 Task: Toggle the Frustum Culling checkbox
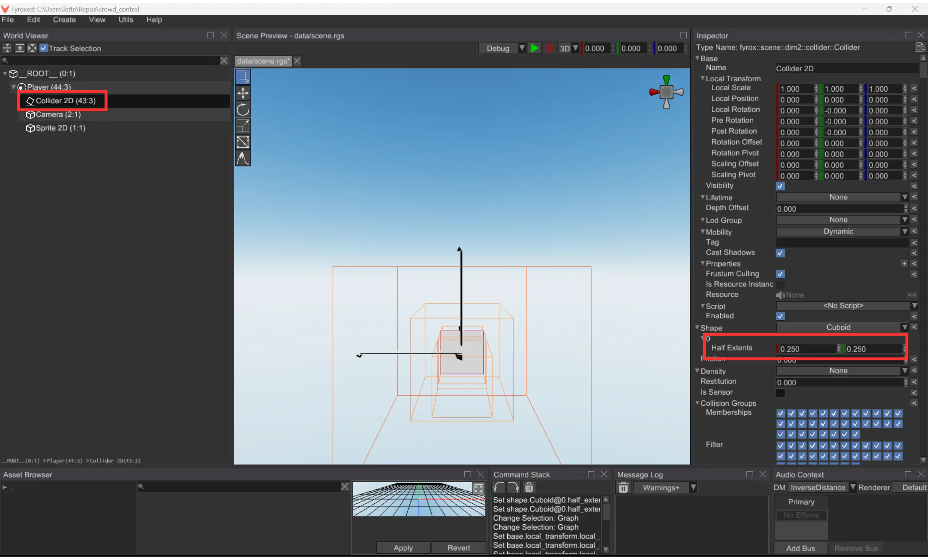click(780, 274)
